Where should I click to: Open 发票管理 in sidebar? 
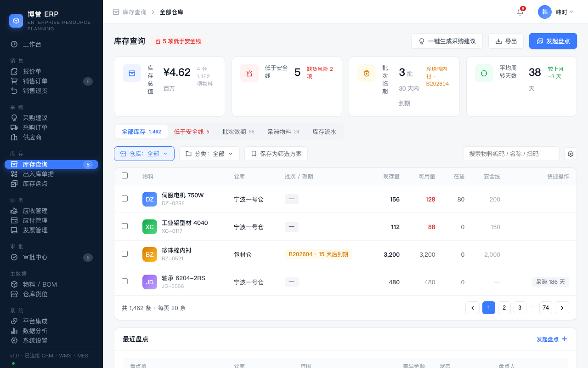[51, 230]
